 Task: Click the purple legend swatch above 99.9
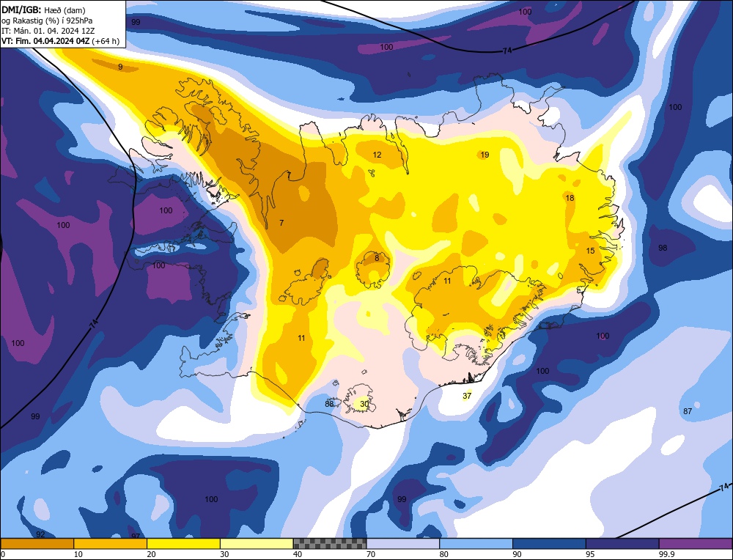pyautogui.click(x=696, y=544)
